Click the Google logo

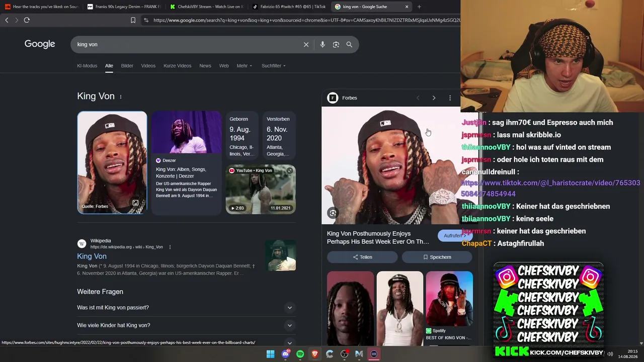40,44
